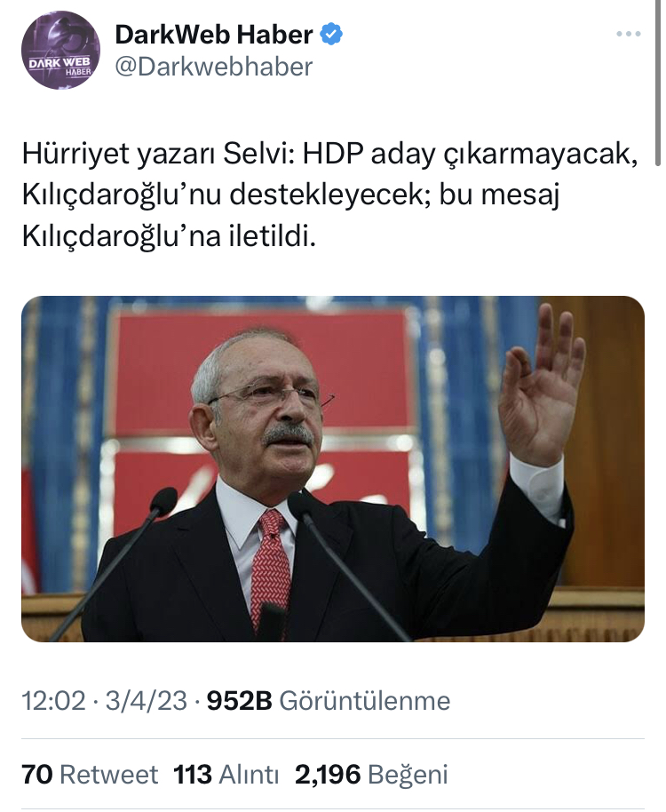Click the vertical scrollbar thumb at right edge

point(658,83)
